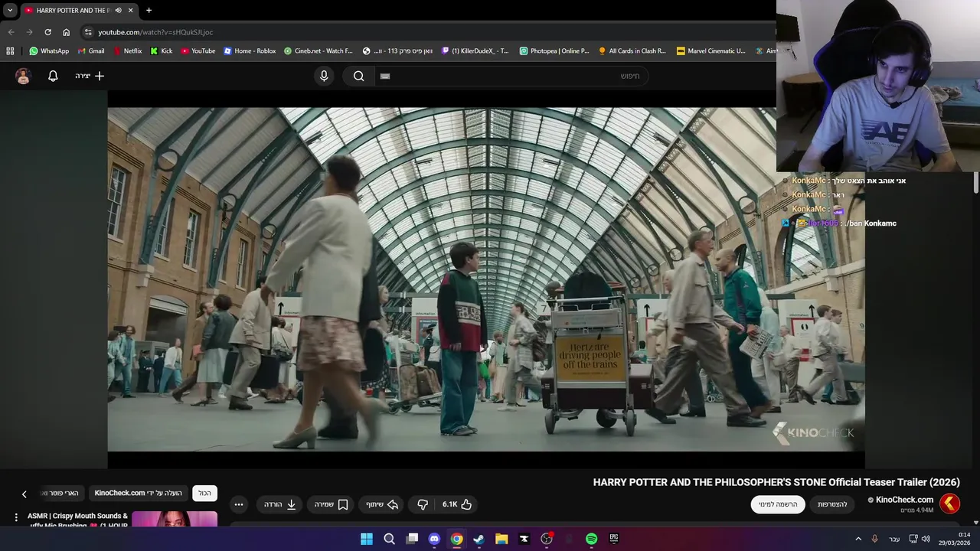
Task: Go back to the previous page
Action: (11, 32)
